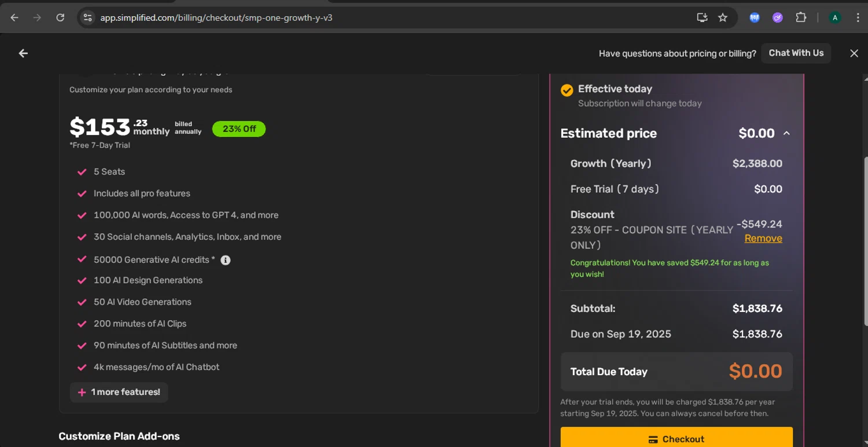
Task: Click the Effective today check icon
Action: tap(567, 90)
